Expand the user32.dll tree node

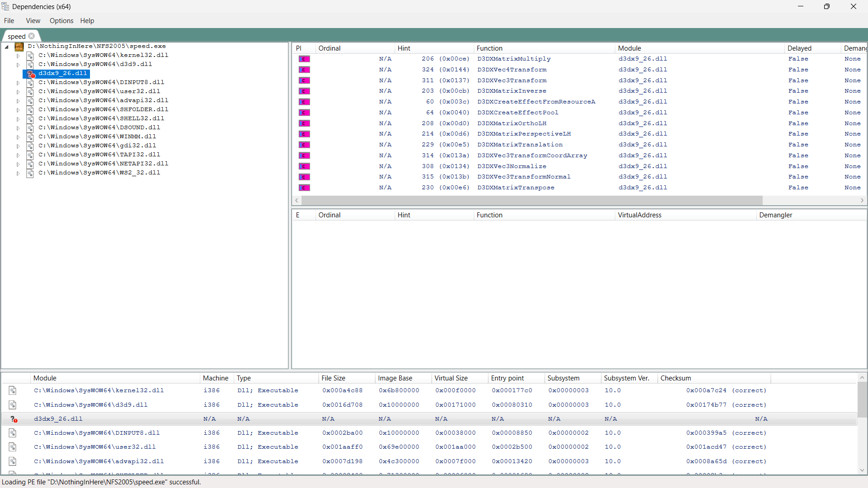point(18,92)
